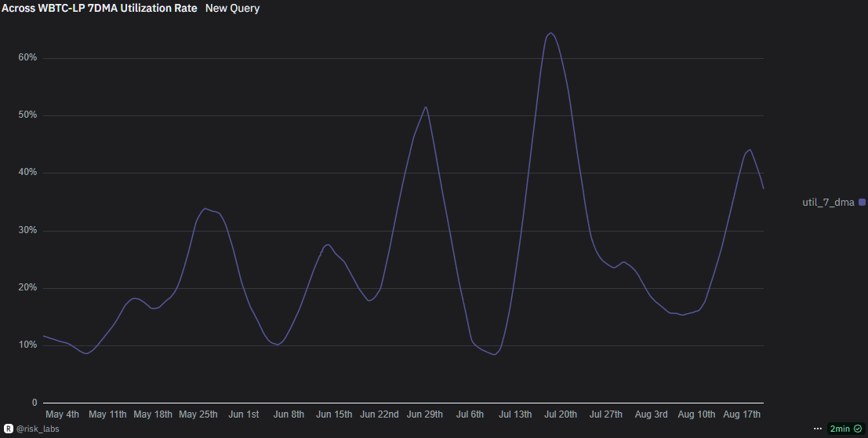
Task: Click the 60% y-axis label
Action: [x=27, y=57]
